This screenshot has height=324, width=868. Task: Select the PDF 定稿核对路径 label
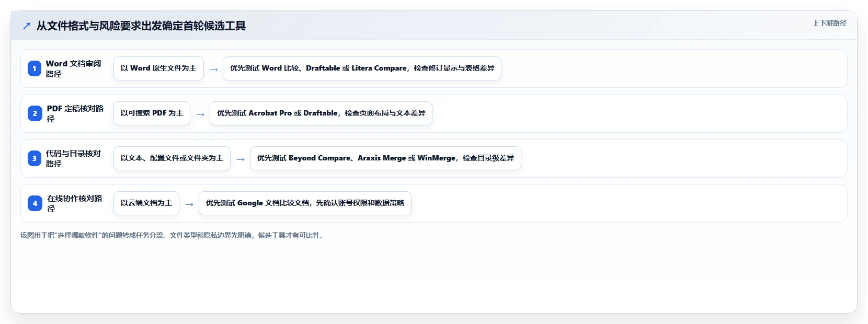point(75,113)
